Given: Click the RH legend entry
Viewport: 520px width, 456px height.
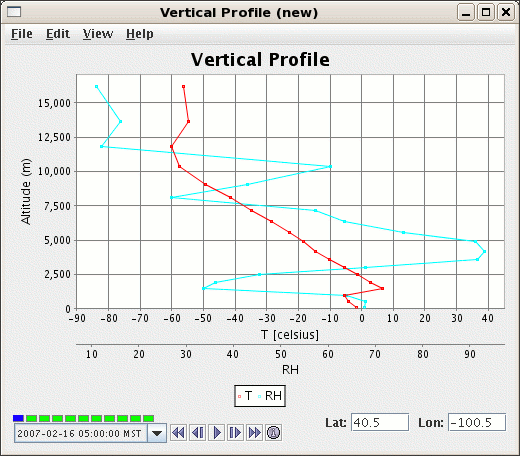Looking at the screenshot, I should tap(270, 396).
